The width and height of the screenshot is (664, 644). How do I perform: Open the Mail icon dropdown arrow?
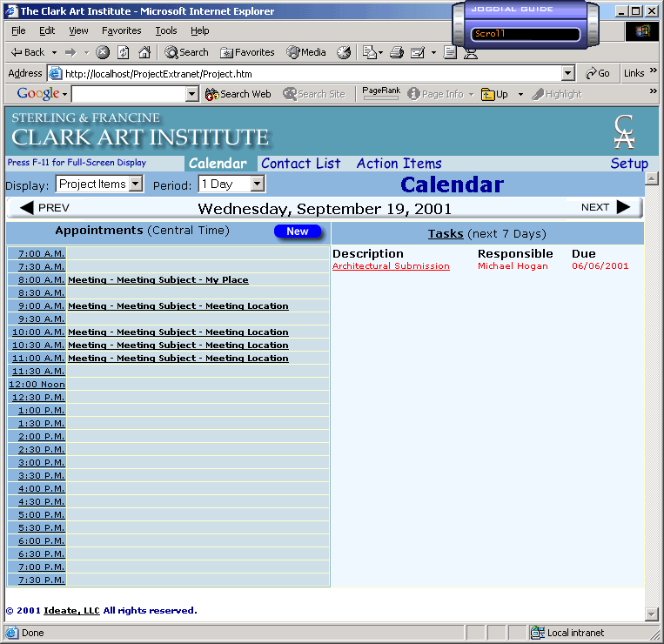coord(380,52)
